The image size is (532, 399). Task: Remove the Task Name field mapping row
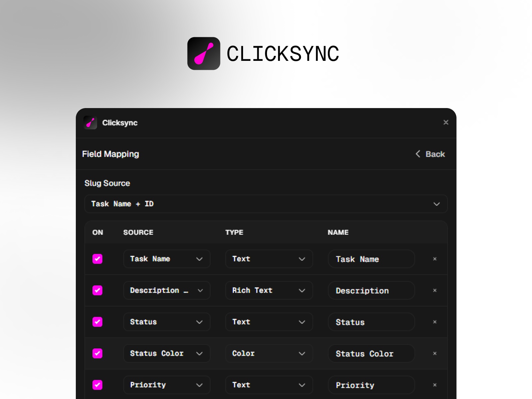[x=435, y=259]
